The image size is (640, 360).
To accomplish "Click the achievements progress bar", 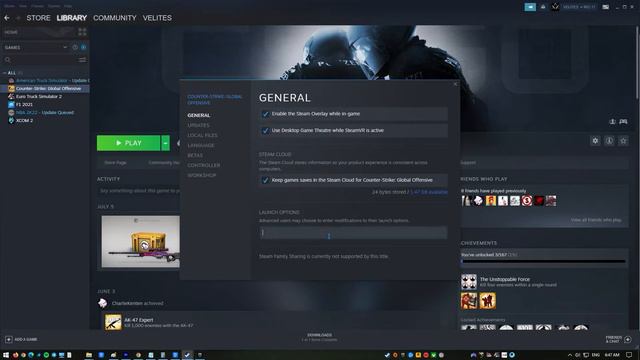I will (543, 261).
